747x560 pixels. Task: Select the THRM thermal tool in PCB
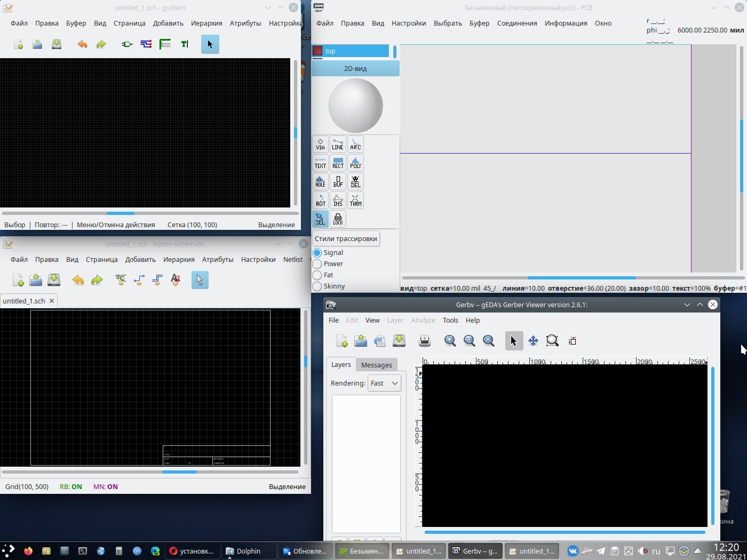pos(355,201)
